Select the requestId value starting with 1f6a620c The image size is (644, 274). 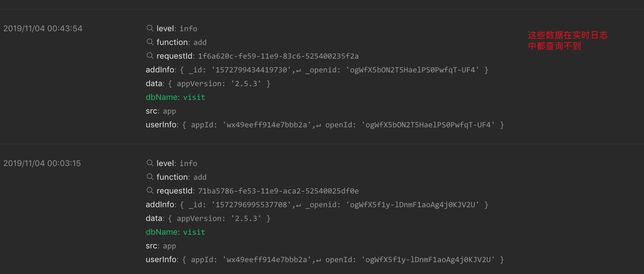click(x=278, y=56)
